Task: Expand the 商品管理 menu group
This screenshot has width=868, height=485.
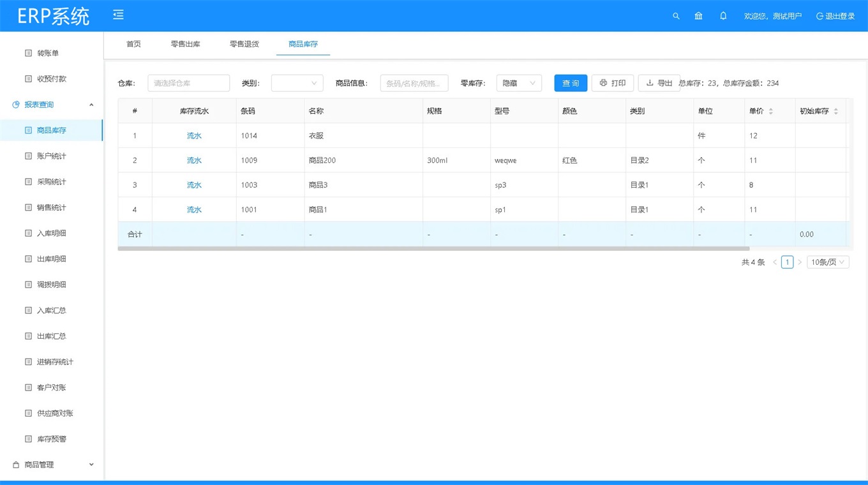Action: [x=51, y=465]
